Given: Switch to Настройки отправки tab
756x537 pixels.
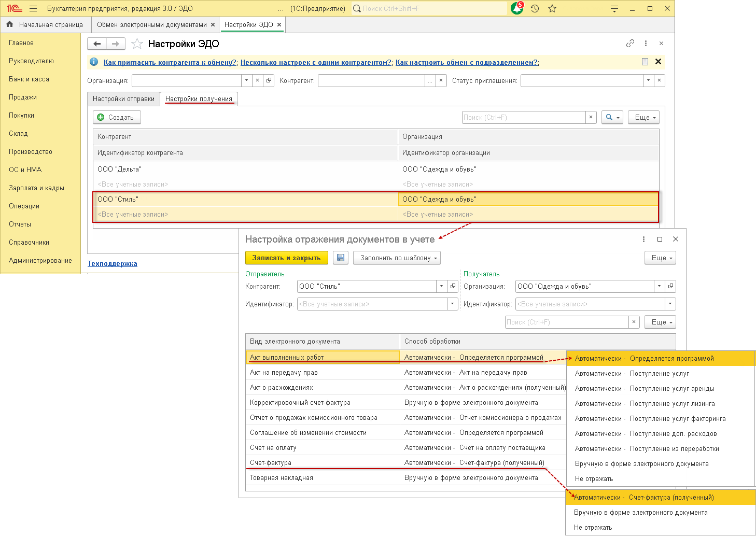Looking at the screenshot, I should pos(123,99).
